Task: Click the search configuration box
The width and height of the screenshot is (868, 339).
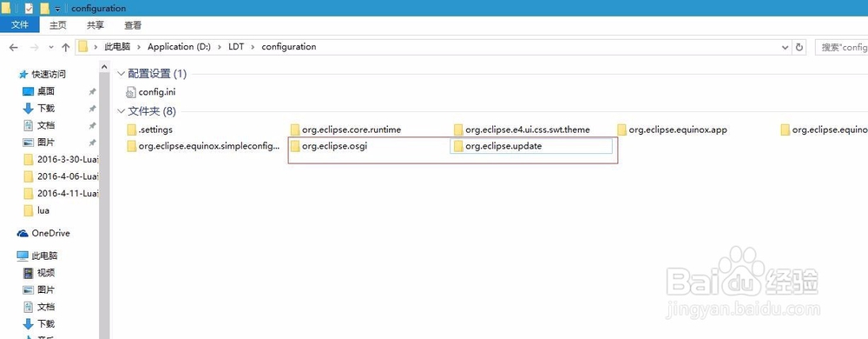Action: click(841, 48)
